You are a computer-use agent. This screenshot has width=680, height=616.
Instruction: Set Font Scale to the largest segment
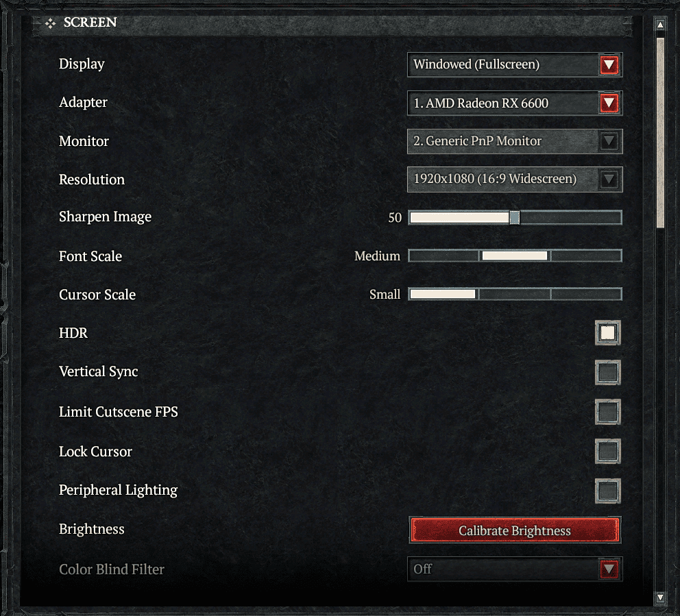point(586,256)
